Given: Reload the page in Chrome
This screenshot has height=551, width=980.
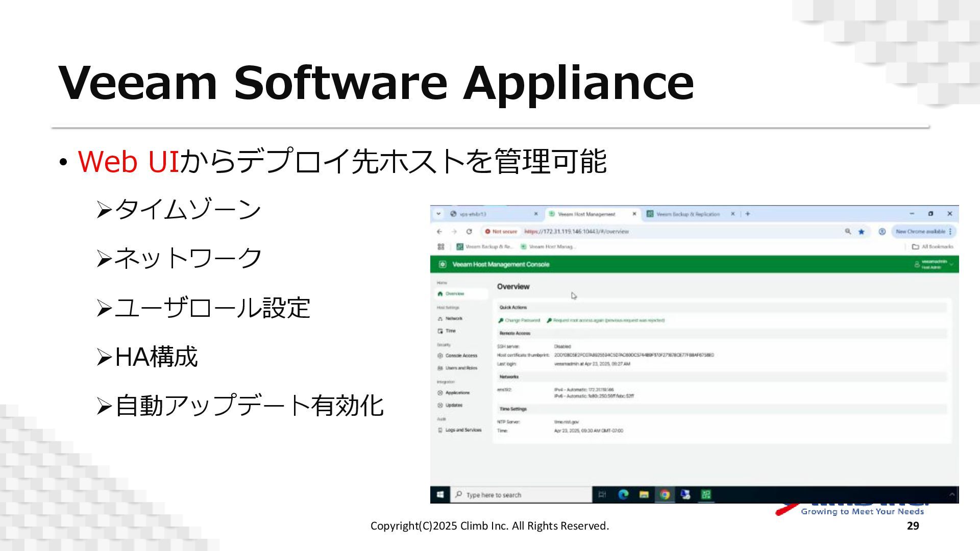Looking at the screenshot, I should click(x=469, y=232).
